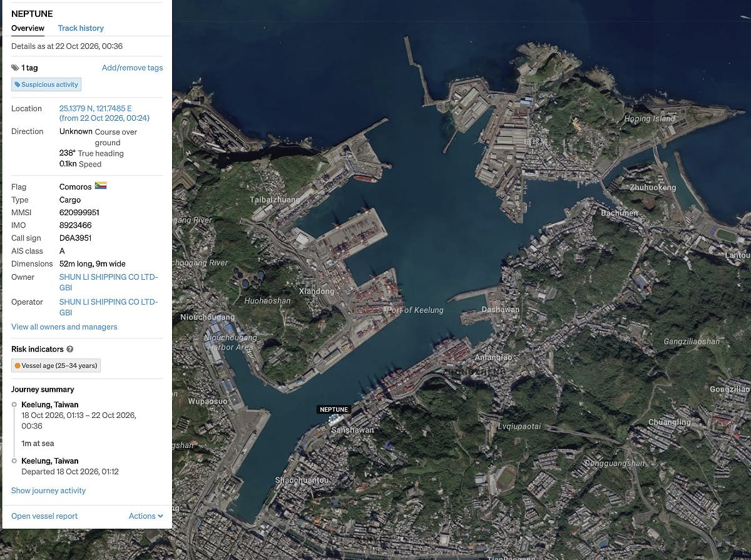
Task: Open the Add/remove tags link
Action: click(132, 68)
